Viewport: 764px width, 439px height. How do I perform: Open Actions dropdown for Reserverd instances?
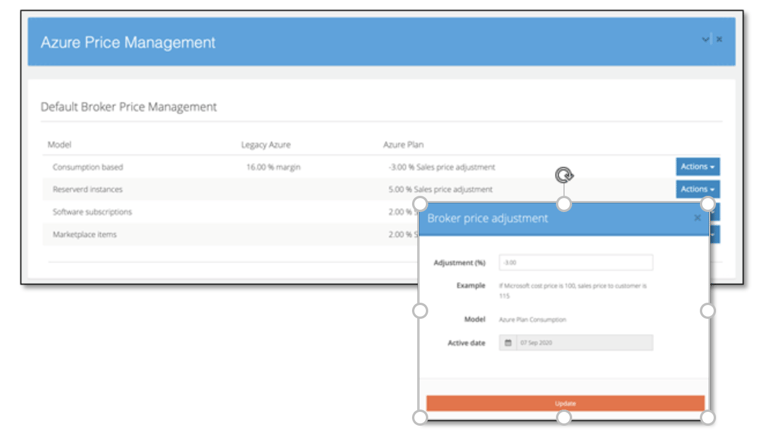697,189
